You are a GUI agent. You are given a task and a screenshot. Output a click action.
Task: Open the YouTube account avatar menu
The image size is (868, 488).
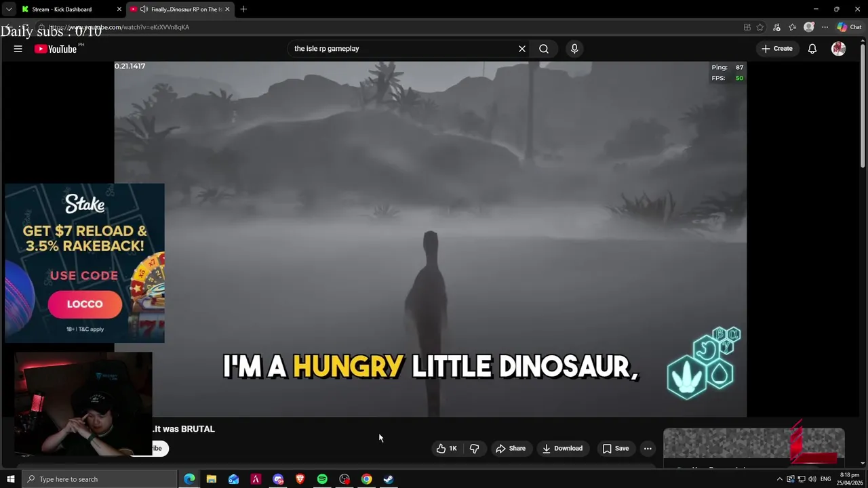click(x=839, y=49)
